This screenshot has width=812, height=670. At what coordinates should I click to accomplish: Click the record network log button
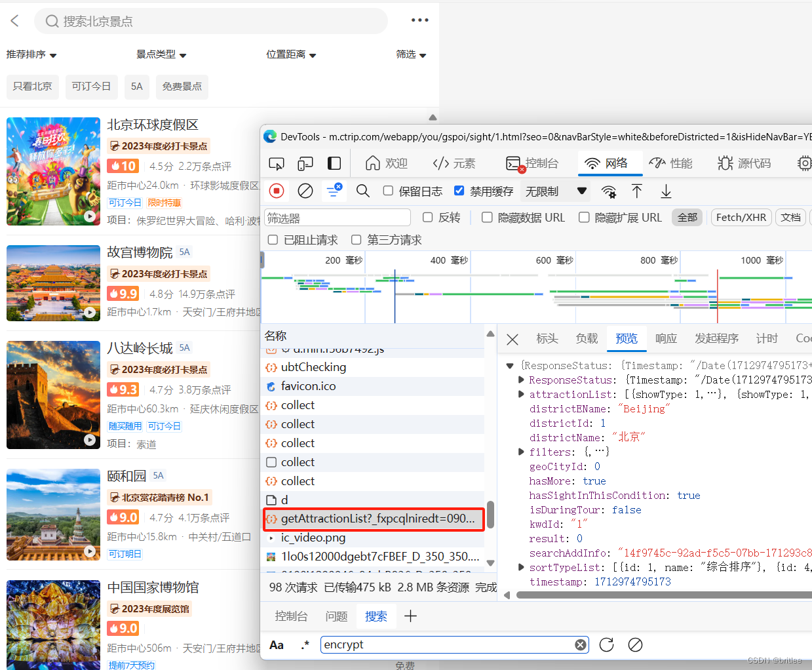click(277, 191)
